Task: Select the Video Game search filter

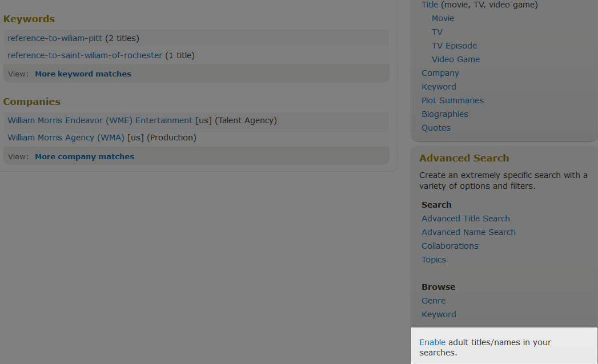Action: coord(455,59)
